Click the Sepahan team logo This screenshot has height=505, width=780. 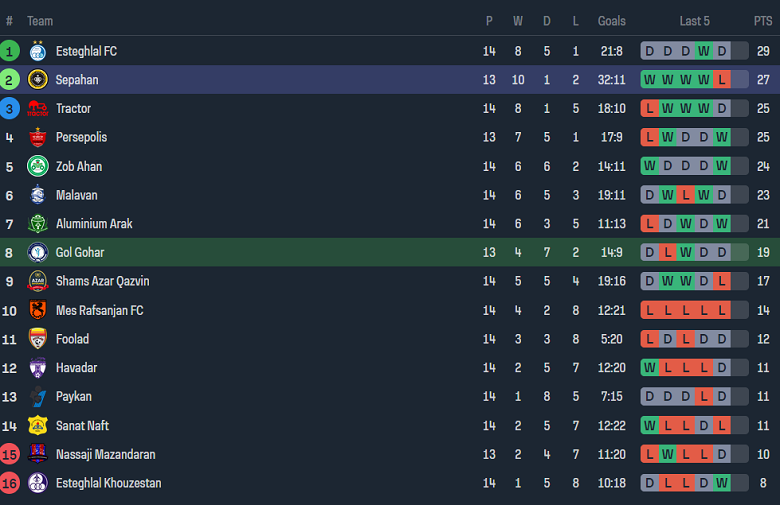pyautogui.click(x=38, y=80)
